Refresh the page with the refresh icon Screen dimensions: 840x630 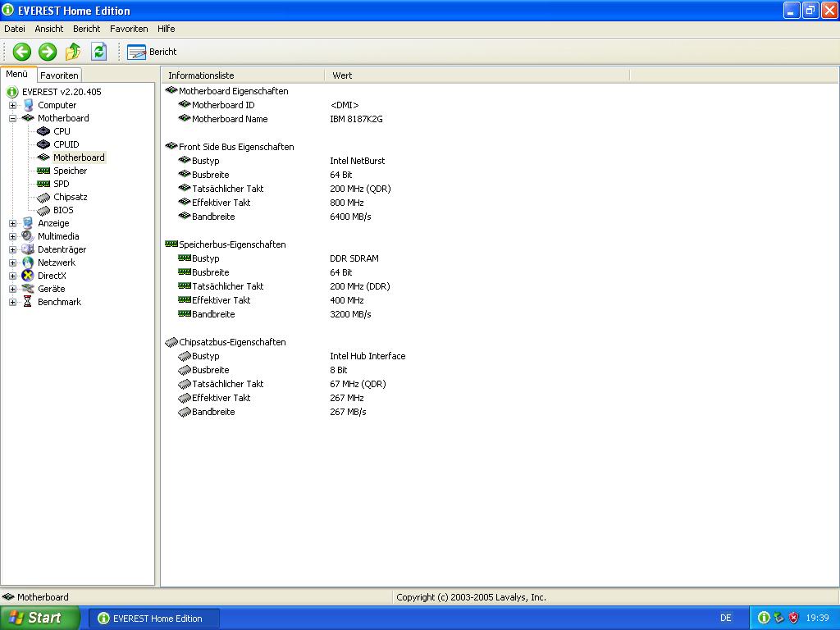coord(98,52)
